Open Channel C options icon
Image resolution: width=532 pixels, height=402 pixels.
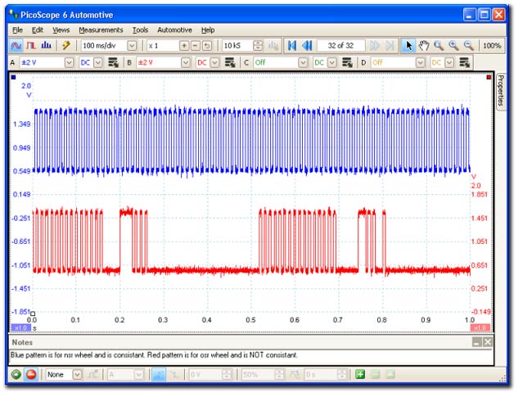[347, 63]
